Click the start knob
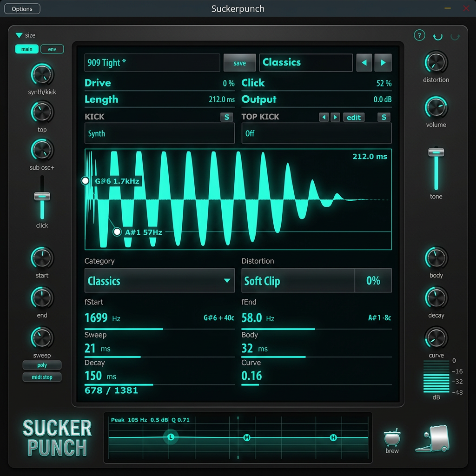 tap(42, 258)
